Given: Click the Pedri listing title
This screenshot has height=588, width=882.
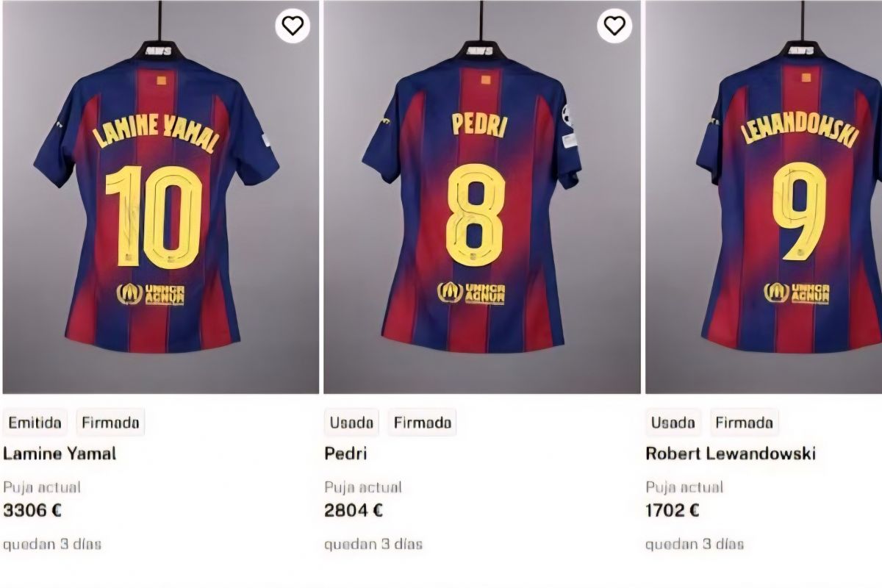Looking at the screenshot, I should point(345,453).
